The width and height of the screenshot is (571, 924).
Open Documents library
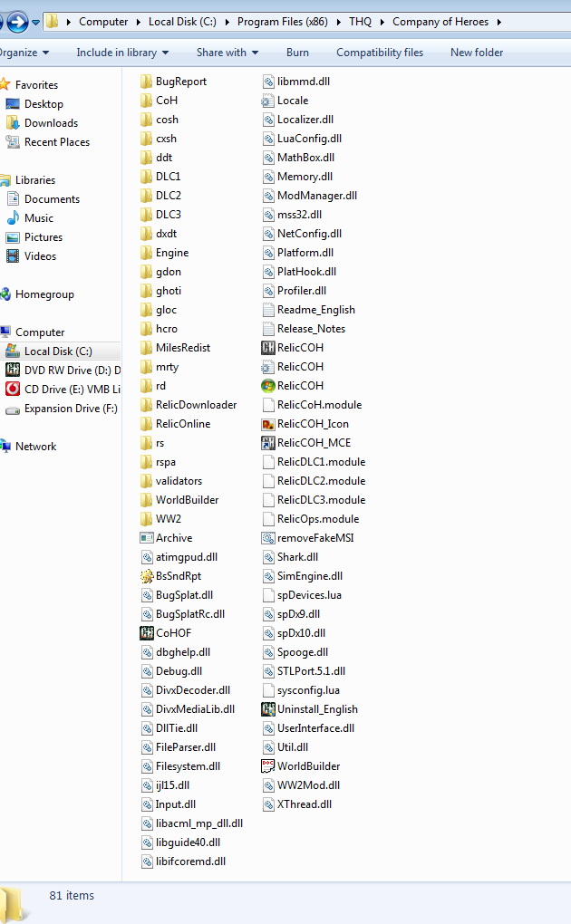pos(52,199)
